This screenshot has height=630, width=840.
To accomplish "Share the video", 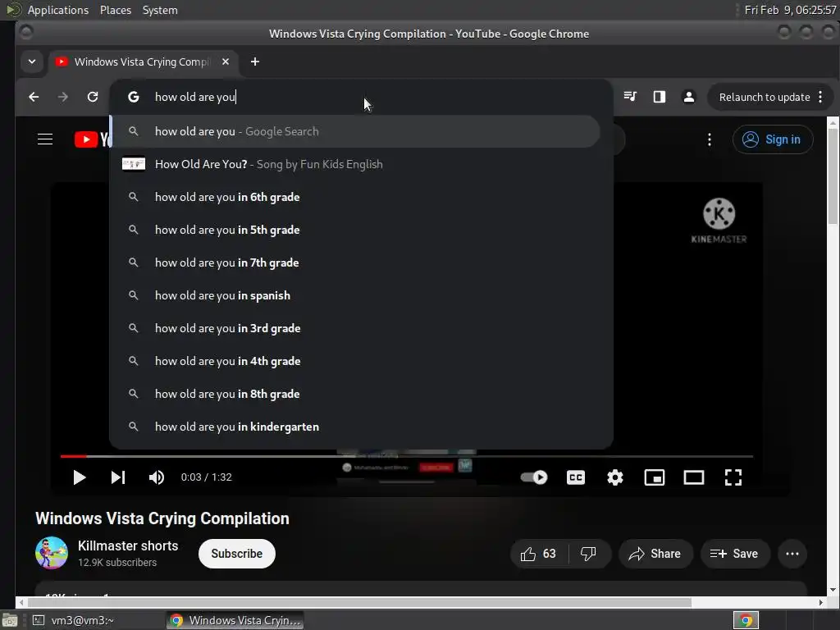I will [x=655, y=554].
